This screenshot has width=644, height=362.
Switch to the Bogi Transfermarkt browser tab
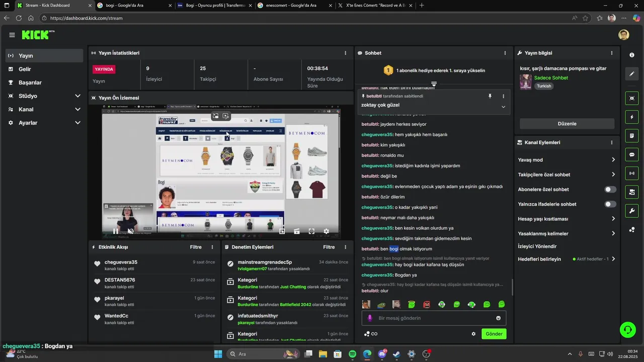pos(213,6)
